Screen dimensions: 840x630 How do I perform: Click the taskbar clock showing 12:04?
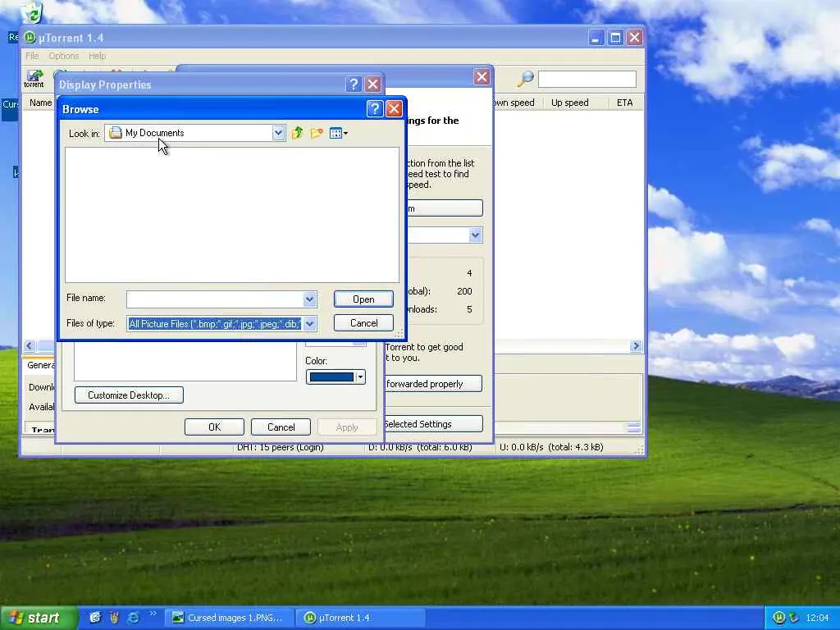pyautogui.click(x=817, y=618)
